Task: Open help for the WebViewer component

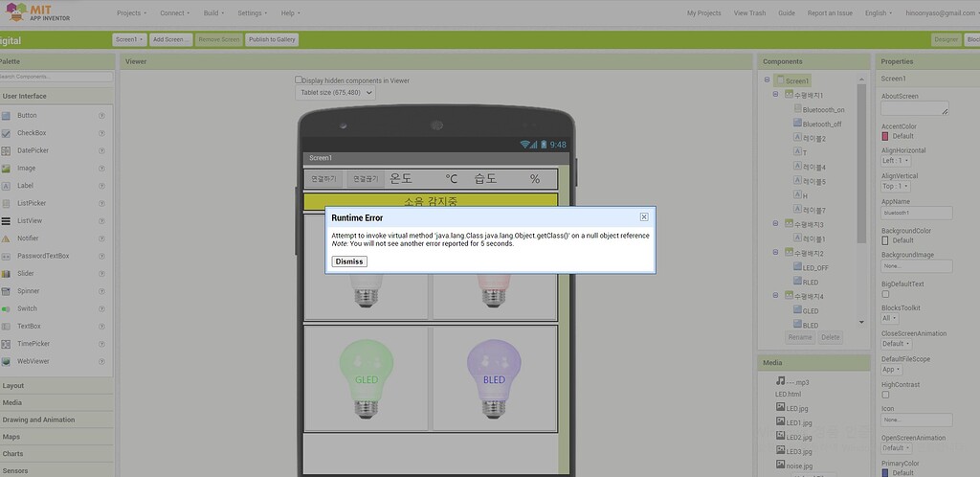Action: (x=101, y=361)
